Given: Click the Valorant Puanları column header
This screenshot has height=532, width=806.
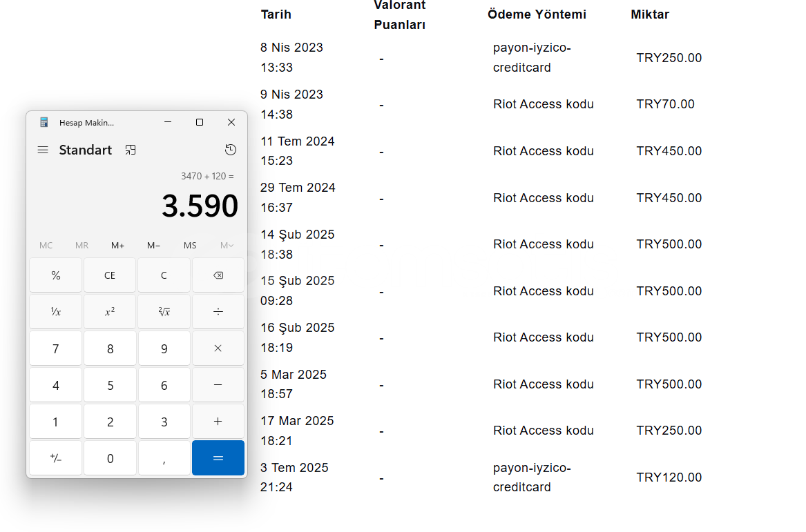Looking at the screenshot, I should click(x=400, y=15).
